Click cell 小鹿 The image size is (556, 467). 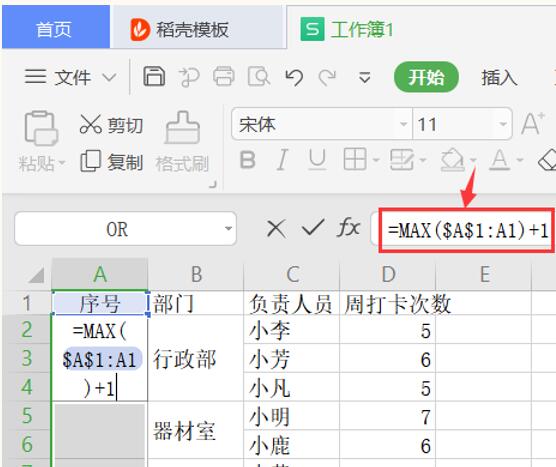coord(292,445)
